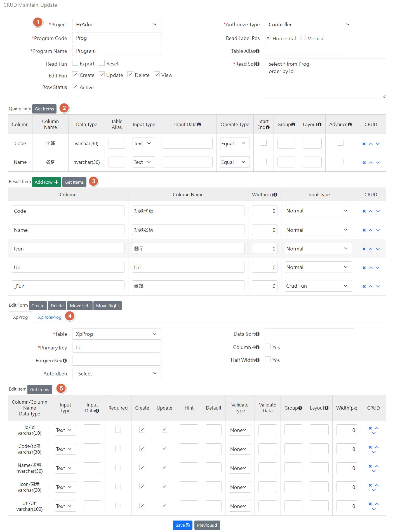Select the Horizontal read label position
The height and width of the screenshot is (532, 393).
click(268, 37)
